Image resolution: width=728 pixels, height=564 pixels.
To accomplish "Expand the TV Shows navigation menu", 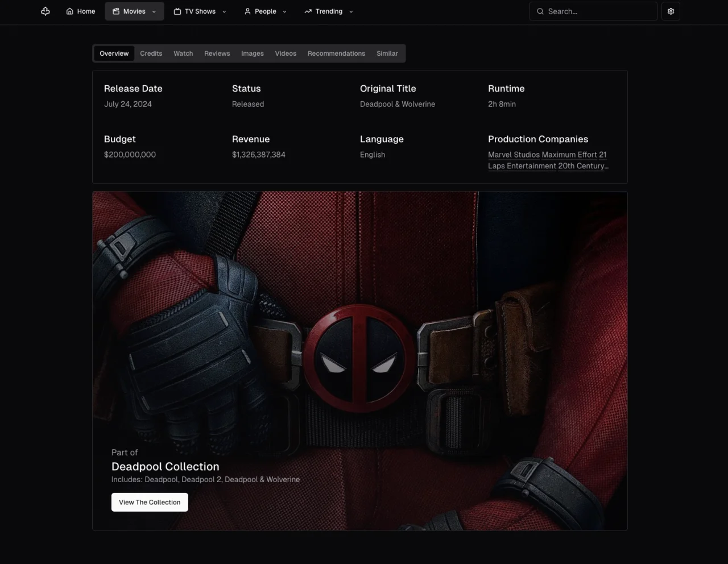I will coord(200,11).
